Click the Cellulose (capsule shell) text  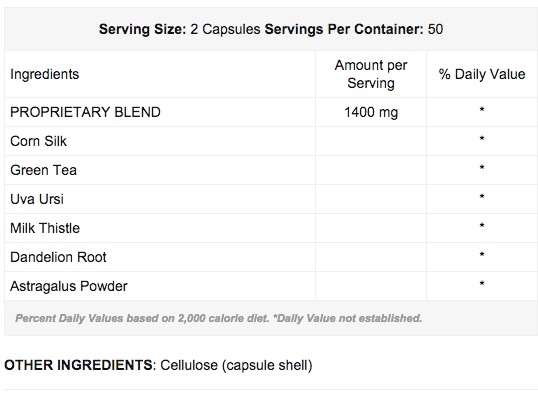point(236,365)
